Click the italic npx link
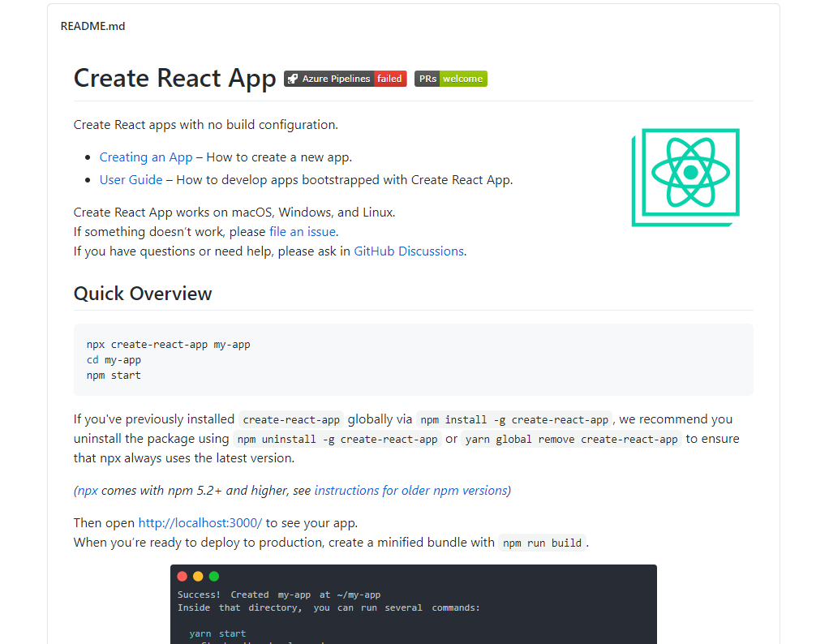This screenshot has height=644, width=829. click(88, 492)
